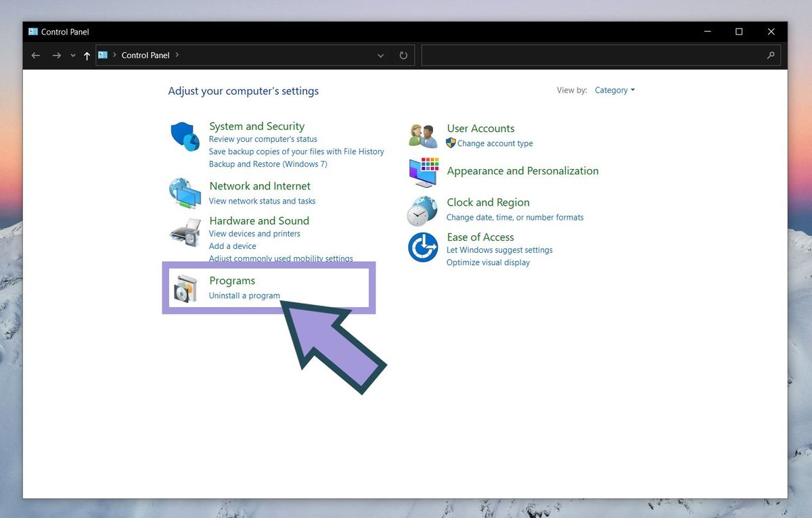
Task: Maximize the Control Panel window
Action: 739,32
